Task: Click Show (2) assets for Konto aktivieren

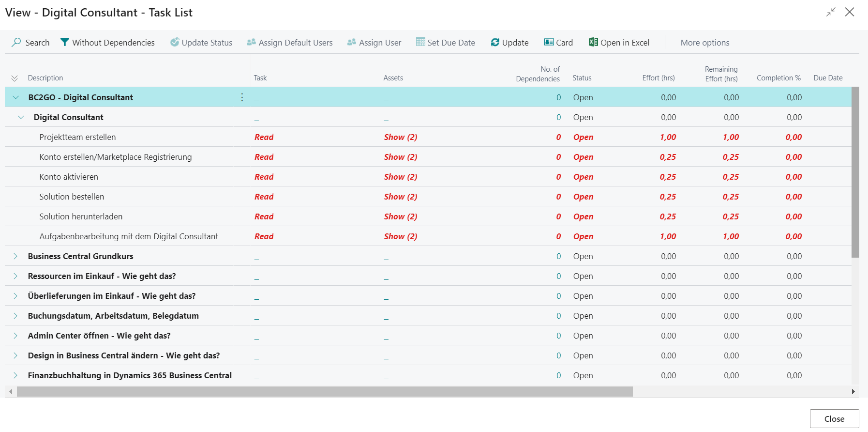Action: pos(400,177)
